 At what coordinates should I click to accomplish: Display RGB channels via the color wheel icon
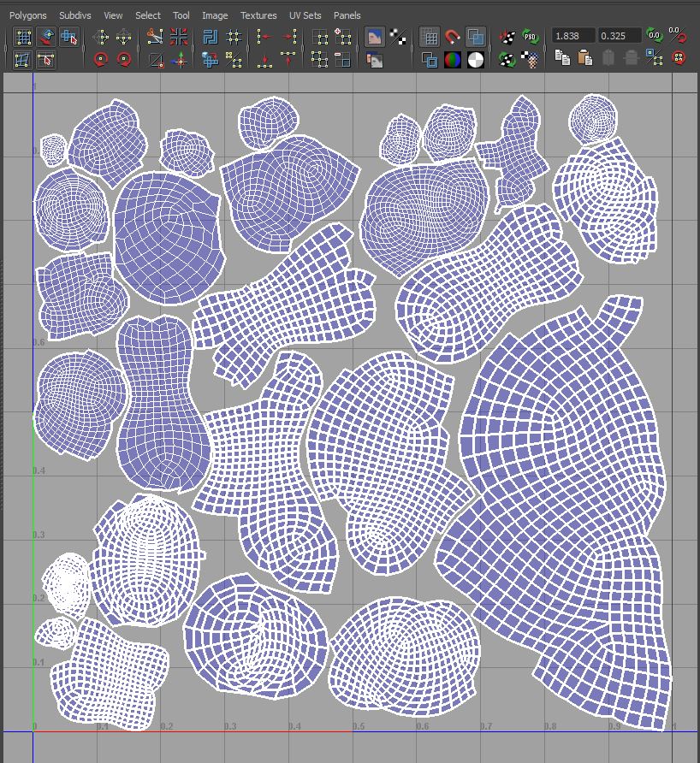[x=453, y=60]
